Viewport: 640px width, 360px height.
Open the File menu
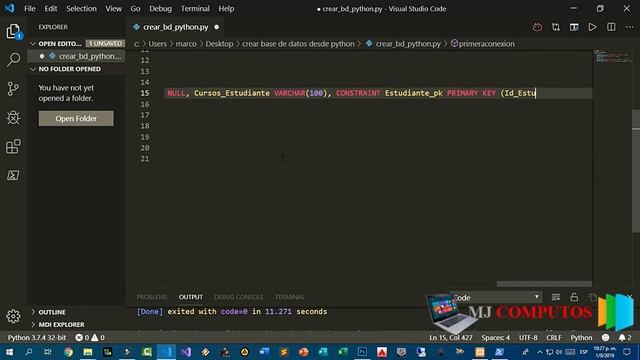[30, 9]
